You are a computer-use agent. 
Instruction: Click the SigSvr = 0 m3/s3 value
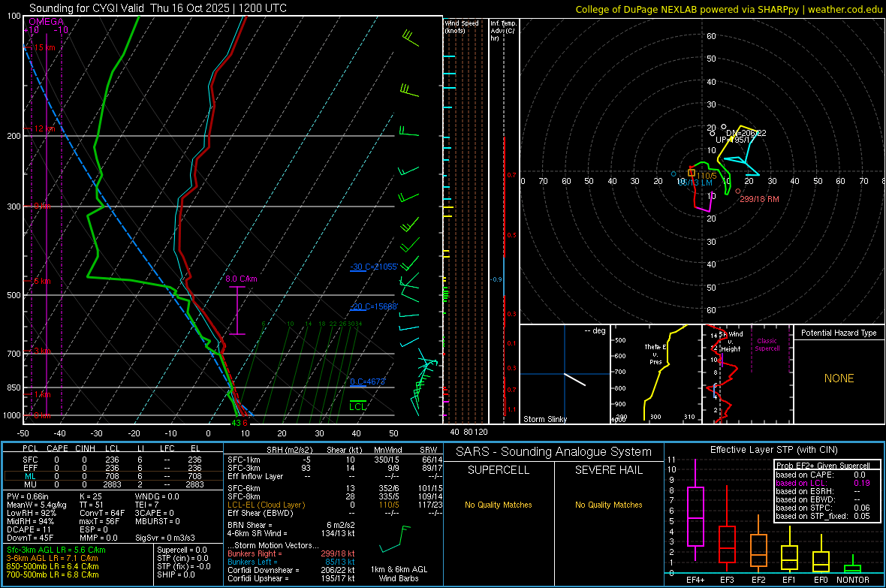coord(165,538)
